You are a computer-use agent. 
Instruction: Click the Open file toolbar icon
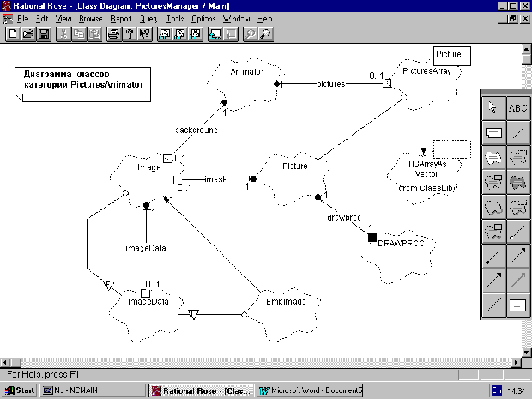pyautogui.click(x=27, y=34)
